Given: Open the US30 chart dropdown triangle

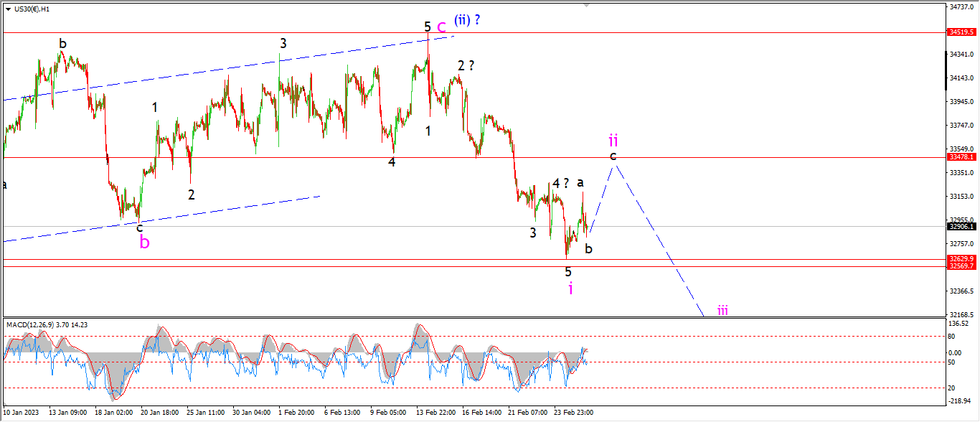Looking at the screenshot, I should pyautogui.click(x=8, y=9).
